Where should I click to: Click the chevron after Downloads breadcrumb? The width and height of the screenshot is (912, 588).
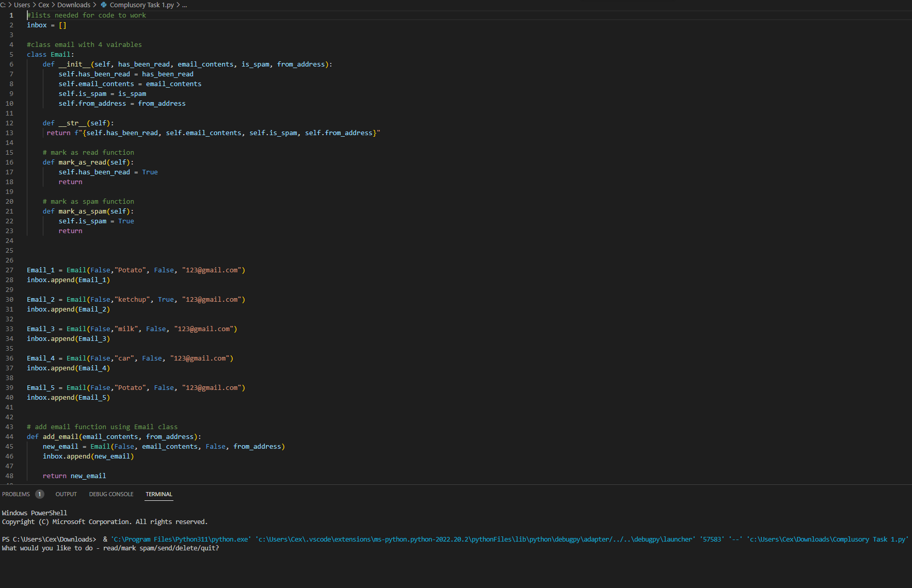click(x=95, y=5)
